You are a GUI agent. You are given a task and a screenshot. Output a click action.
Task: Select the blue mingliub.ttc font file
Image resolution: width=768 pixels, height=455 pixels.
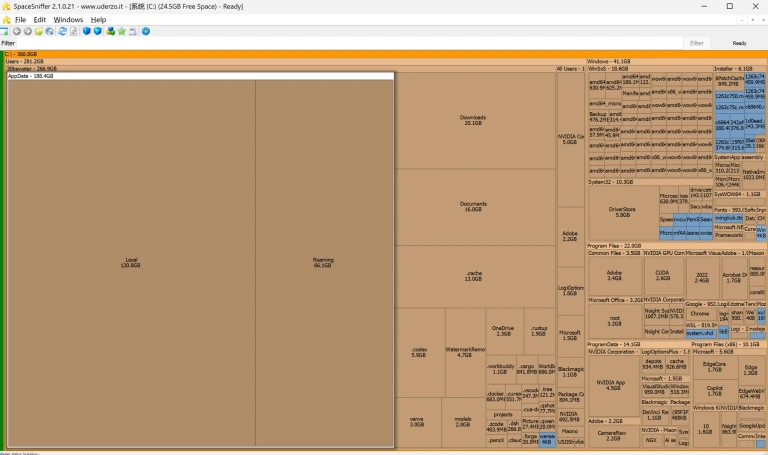point(729,218)
